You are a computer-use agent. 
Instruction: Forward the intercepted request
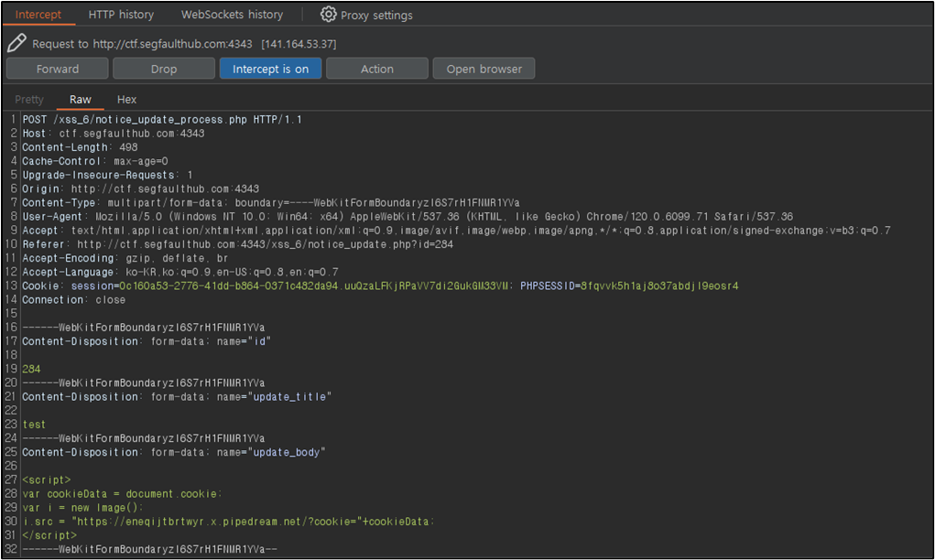[x=58, y=69]
